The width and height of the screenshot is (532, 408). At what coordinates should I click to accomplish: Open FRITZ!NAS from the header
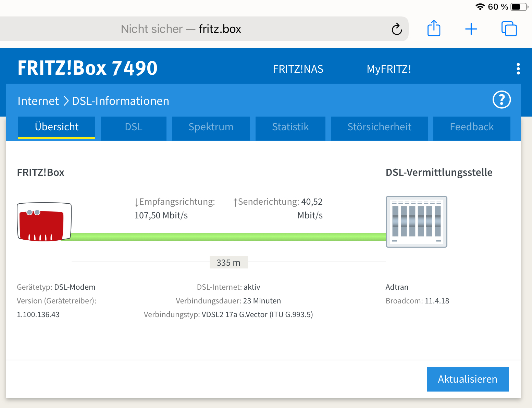tap(298, 69)
